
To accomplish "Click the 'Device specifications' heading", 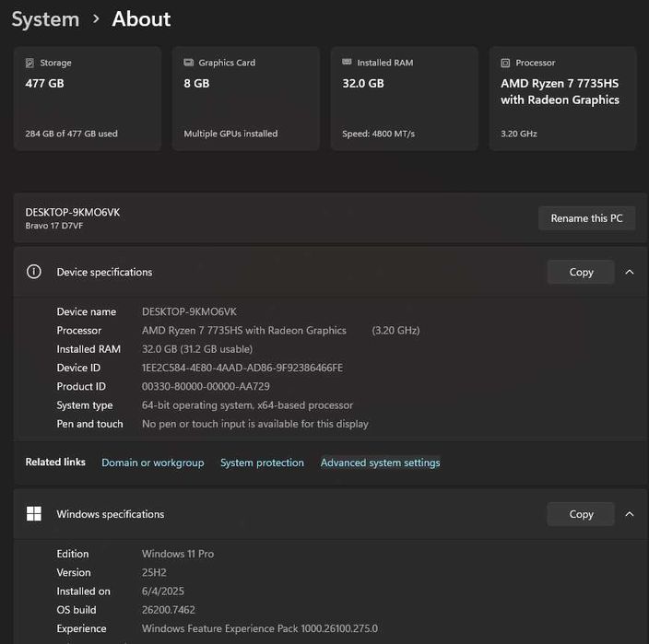I will (x=104, y=272).
